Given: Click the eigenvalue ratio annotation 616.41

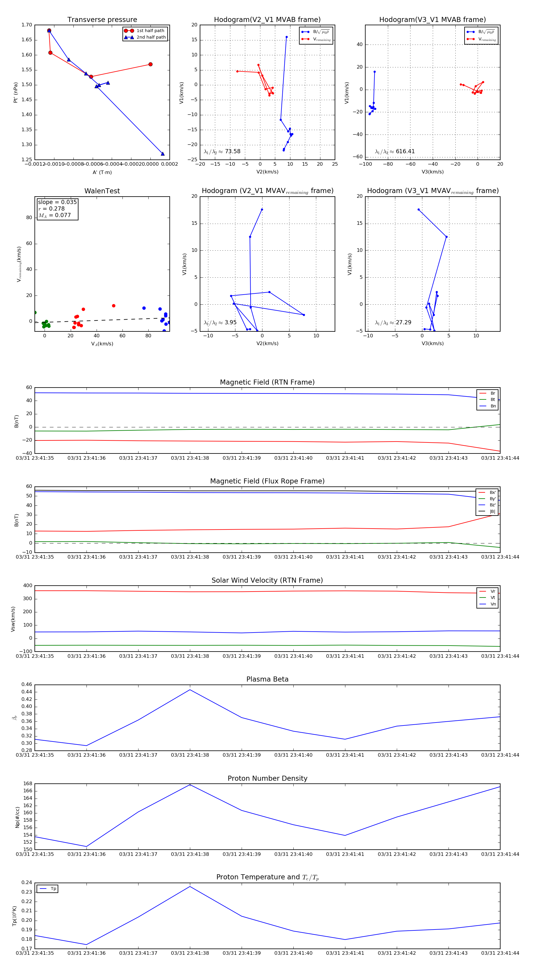Looking at the screenshot, I should pyautogui.click(x=395, y=151).
